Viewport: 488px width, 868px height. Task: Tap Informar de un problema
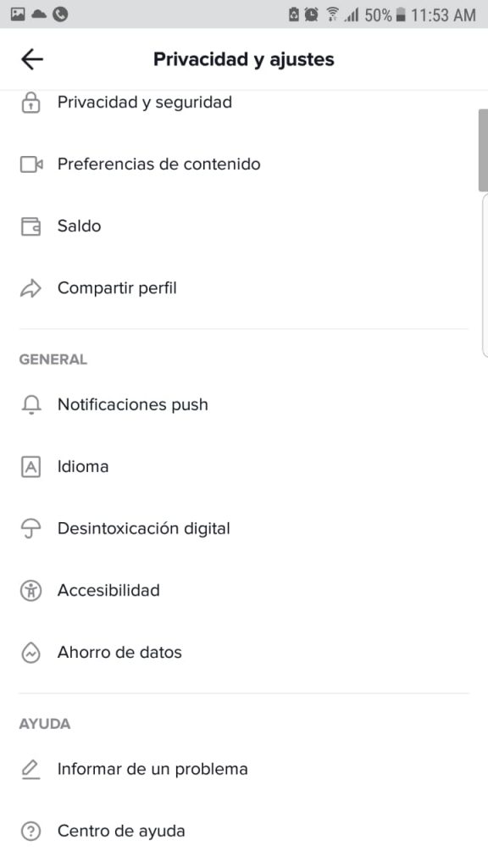click(244, 770)
